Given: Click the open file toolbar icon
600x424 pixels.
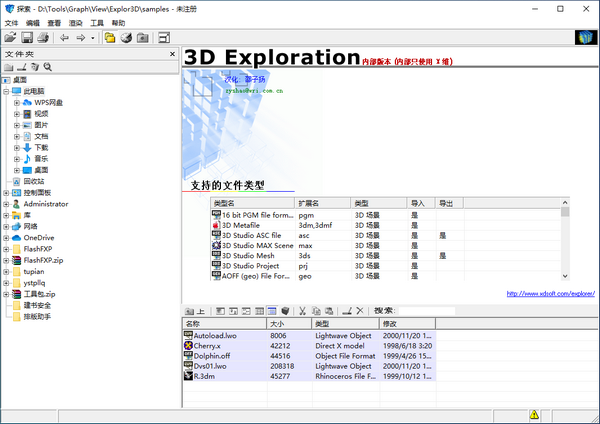Looking at the screenshot, I should coord(10,38).
